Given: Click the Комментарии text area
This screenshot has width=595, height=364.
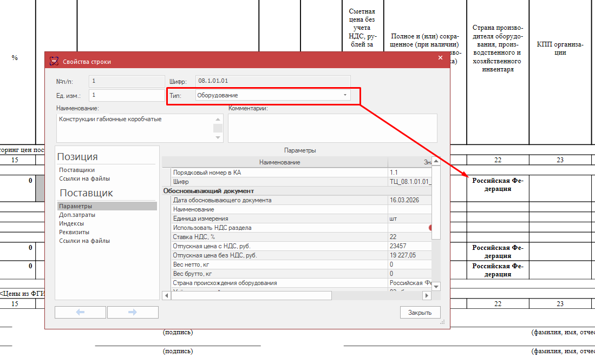Looking at the screenshot, I should [x=332, y=128].
